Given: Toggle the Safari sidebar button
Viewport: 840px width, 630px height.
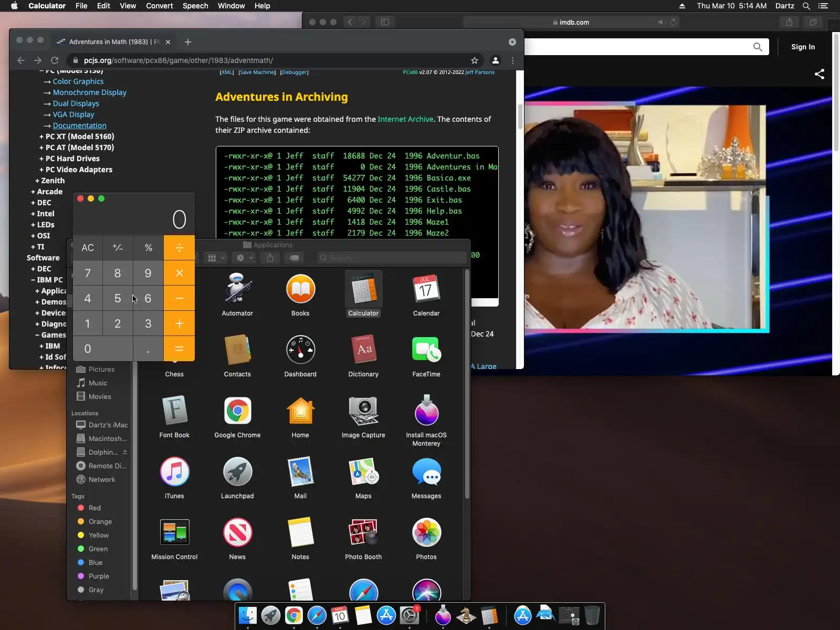Looking at the screenshot, I should click(385, 22).
